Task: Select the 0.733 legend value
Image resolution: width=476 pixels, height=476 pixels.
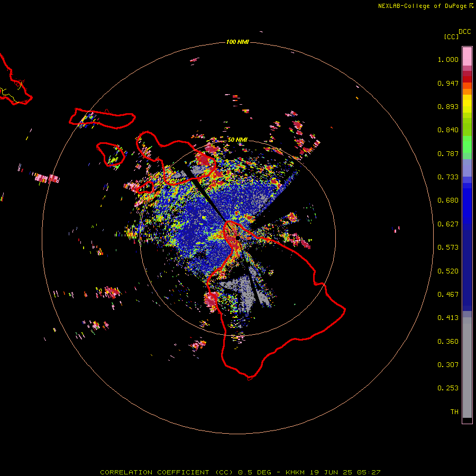Action: pos(448,177)
